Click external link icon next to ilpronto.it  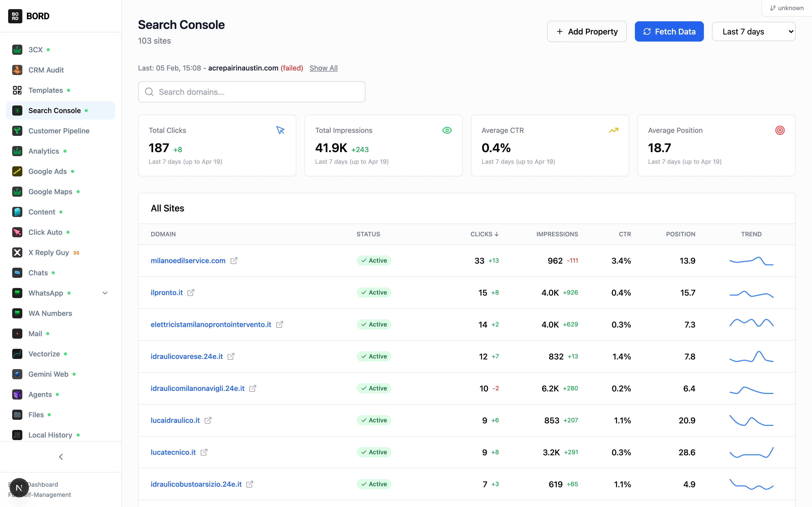(191, 292)
